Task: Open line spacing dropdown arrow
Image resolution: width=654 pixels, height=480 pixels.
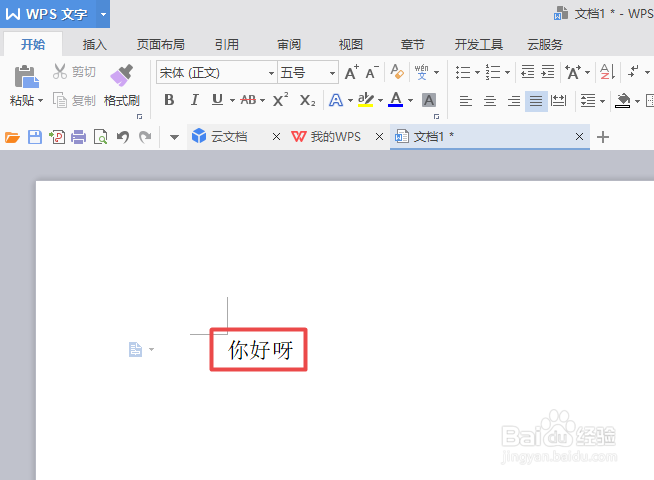Action: (602, 101)
